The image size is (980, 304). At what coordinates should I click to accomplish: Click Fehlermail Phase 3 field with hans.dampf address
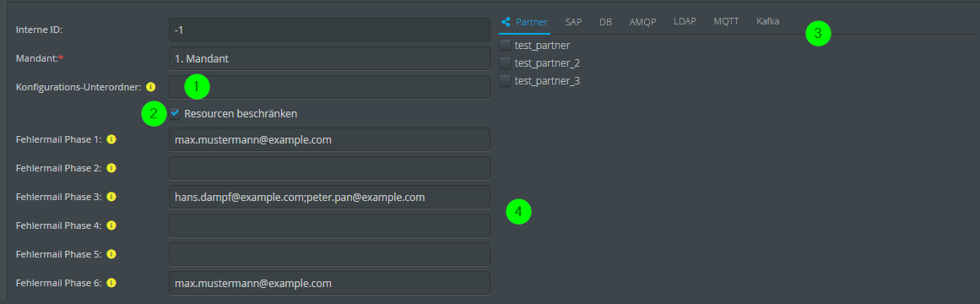pos(329,197)
